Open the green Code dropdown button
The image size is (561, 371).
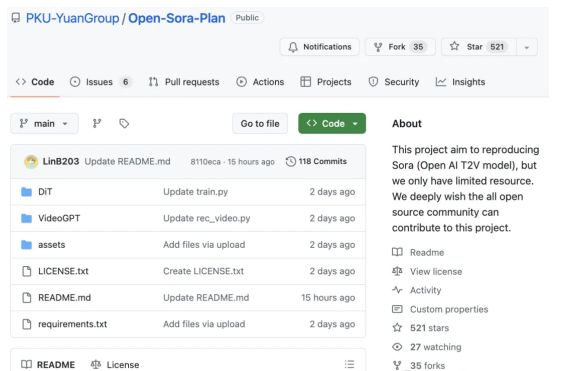(332, 123)
